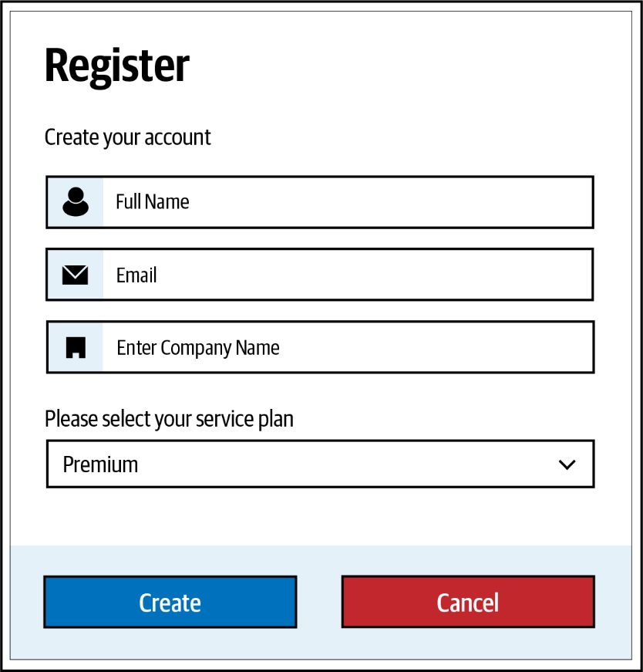Click the selected Premium plan text
643x672 pixels.
100,464
